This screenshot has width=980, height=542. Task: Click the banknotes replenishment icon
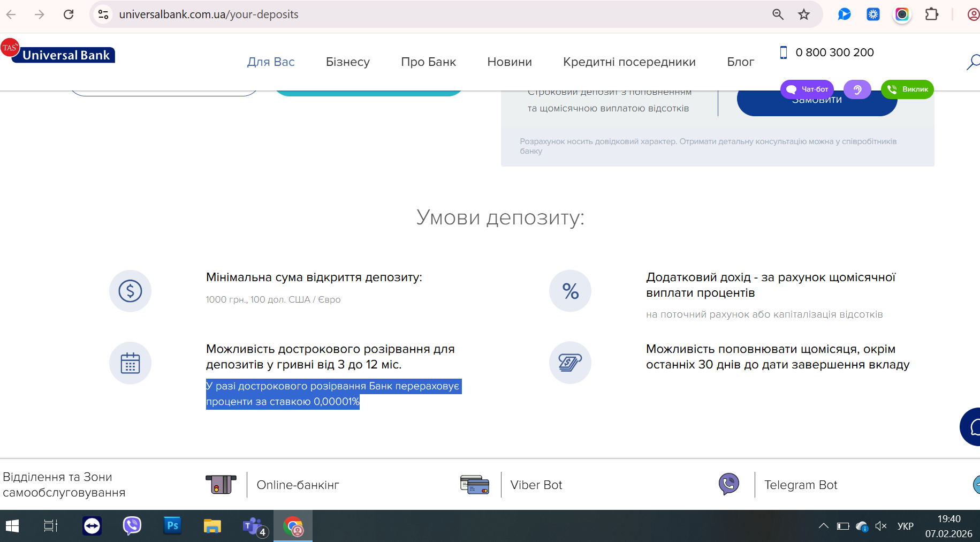[570, 363]
